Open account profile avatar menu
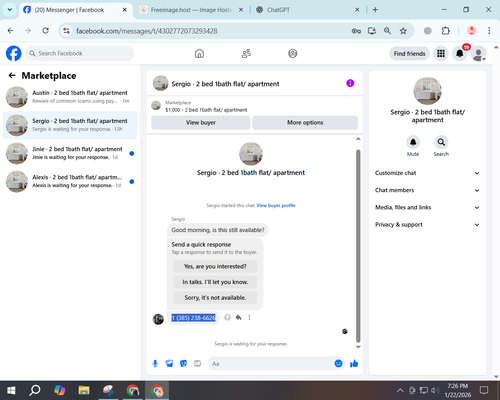 pyautogui.click(x=478, y=53)
